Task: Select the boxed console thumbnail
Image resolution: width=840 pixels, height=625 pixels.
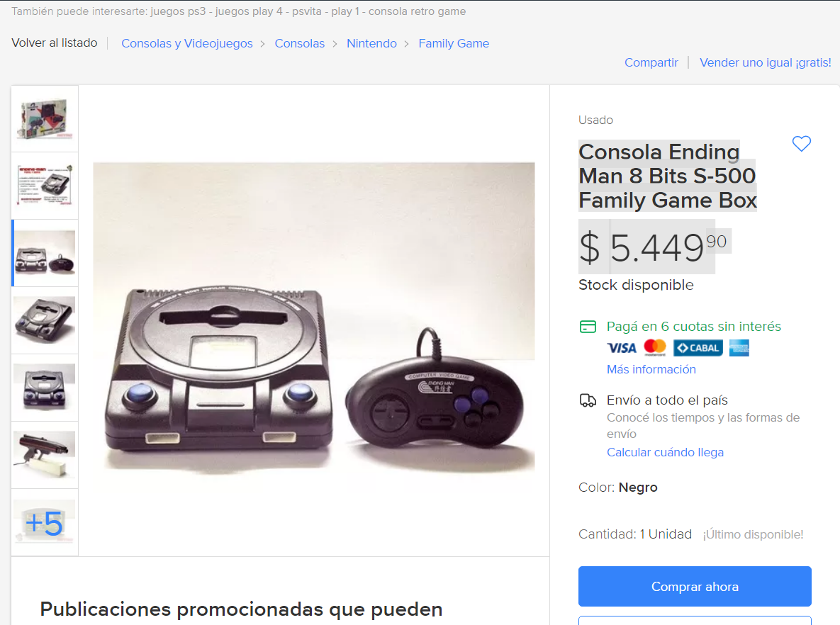Action: 45,119
